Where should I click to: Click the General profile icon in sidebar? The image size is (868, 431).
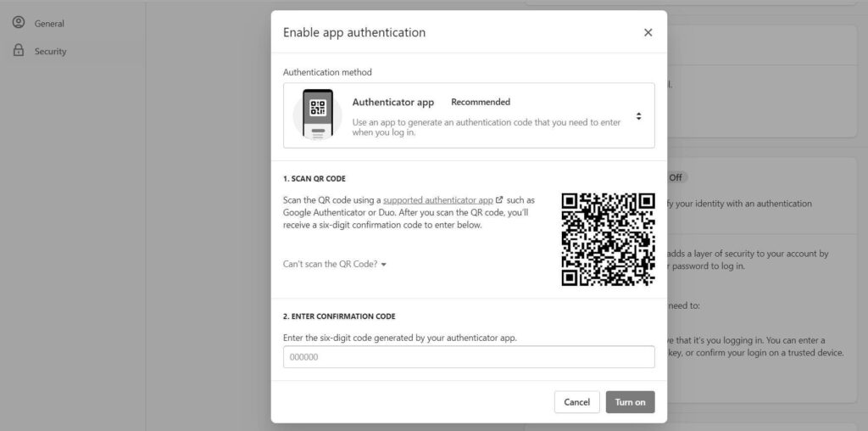(x=19, y=23)
